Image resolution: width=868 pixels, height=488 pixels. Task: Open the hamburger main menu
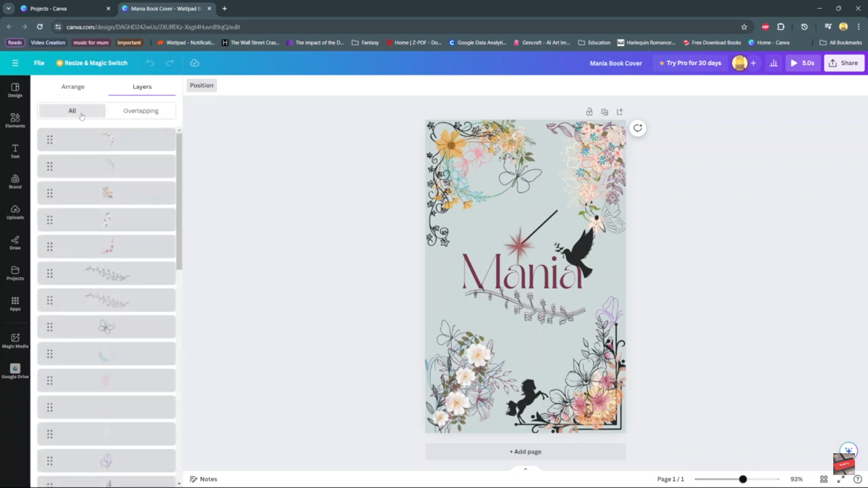click(x=15, y=63)
